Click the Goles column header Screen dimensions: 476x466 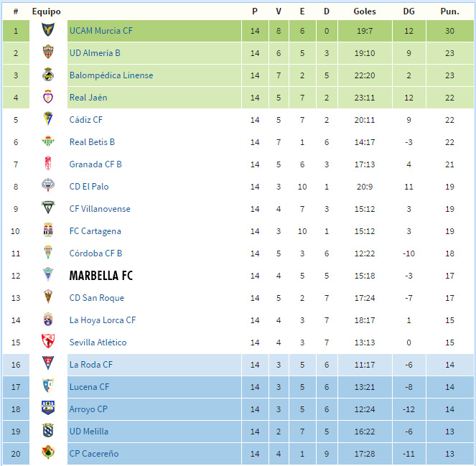pos(365,11)
